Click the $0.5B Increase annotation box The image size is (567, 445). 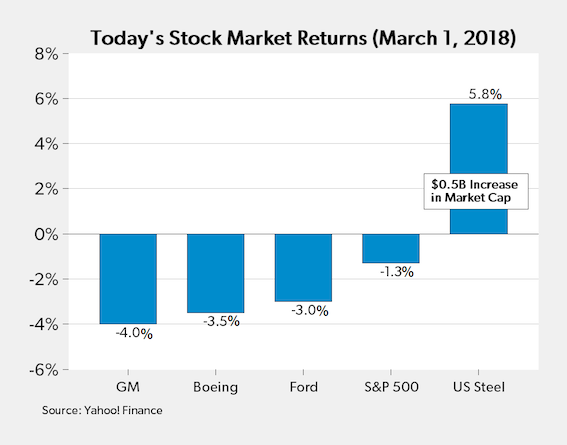point(476,191)
